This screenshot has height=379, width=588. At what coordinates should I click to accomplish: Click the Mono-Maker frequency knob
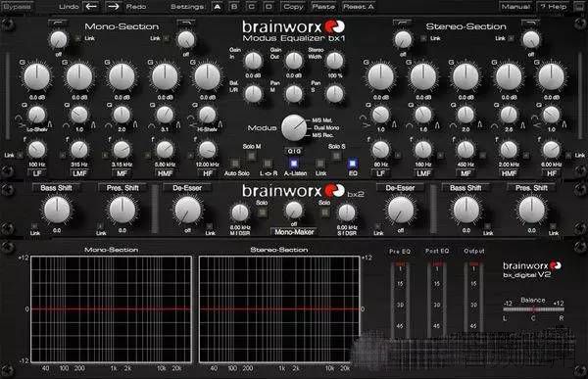click(x=294, y=211)
